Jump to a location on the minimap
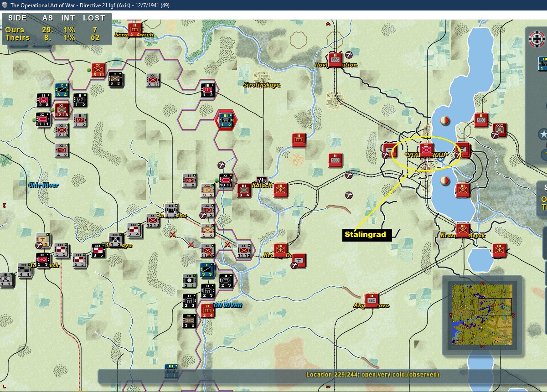 [482, 315]
